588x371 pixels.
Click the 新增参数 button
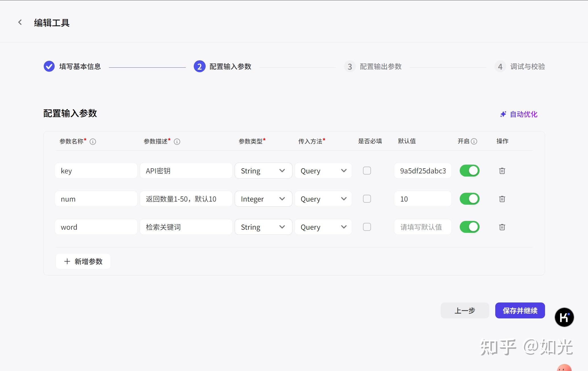[x=83, y=261]
